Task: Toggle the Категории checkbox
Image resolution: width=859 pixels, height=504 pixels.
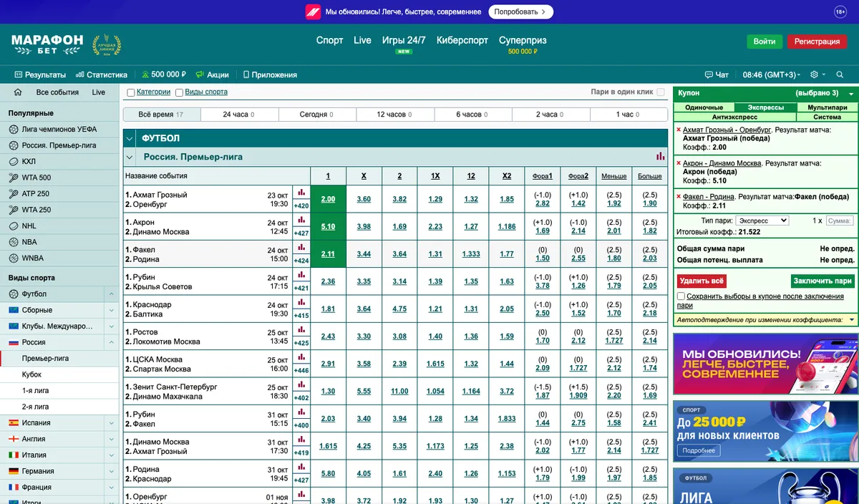Action: (x=131, y=92)
